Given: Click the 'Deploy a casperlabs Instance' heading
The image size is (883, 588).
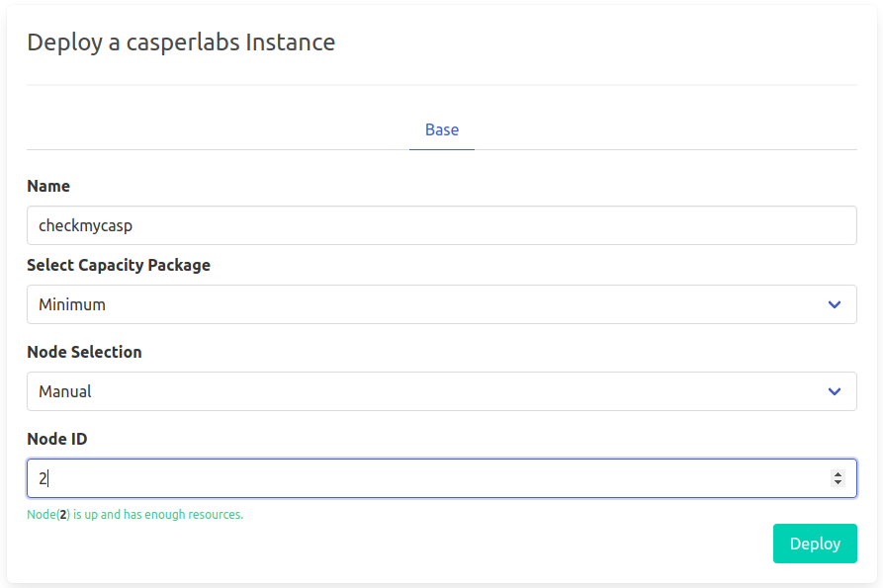Looking at the screenshot, I should (181, 42).
